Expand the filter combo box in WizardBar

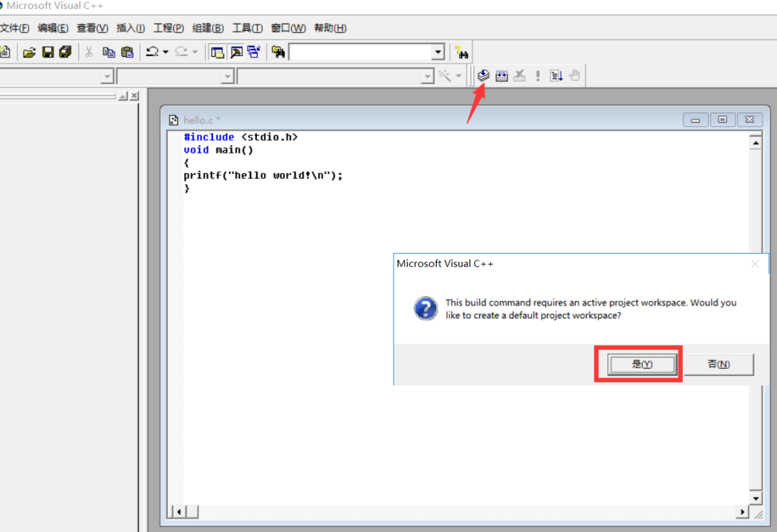click(x=227, y=76)
